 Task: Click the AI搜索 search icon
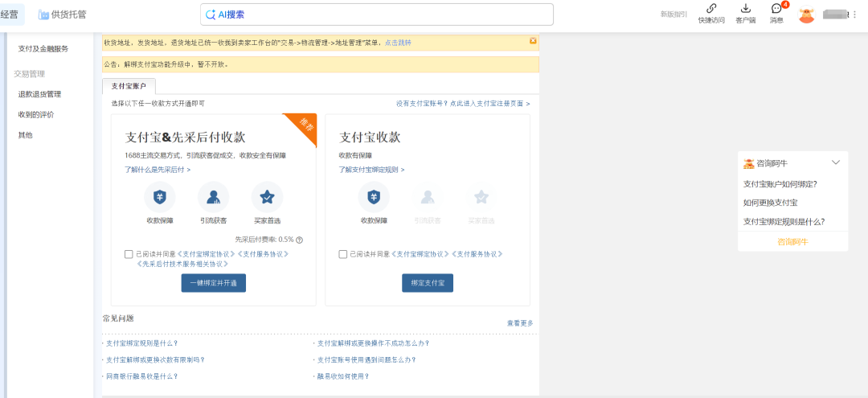[211, 15]
